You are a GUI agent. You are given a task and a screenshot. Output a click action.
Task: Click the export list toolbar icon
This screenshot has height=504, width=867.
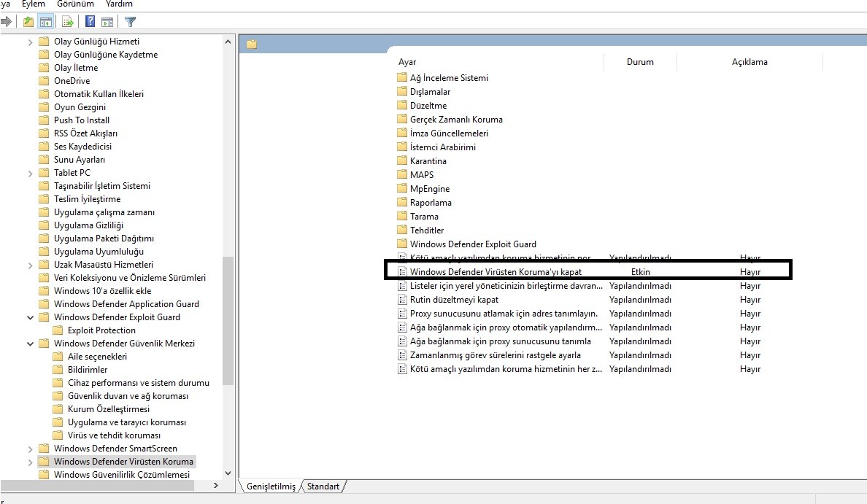point(68,22)
